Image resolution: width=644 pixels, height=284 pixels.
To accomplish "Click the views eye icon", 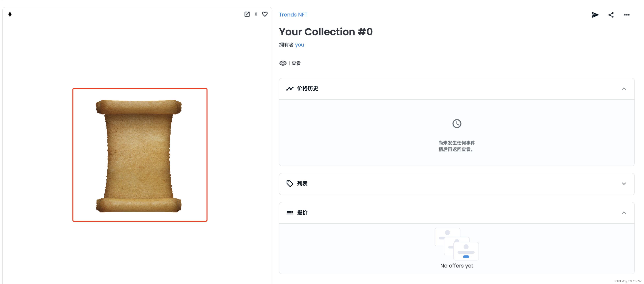I will pos(283,63).
